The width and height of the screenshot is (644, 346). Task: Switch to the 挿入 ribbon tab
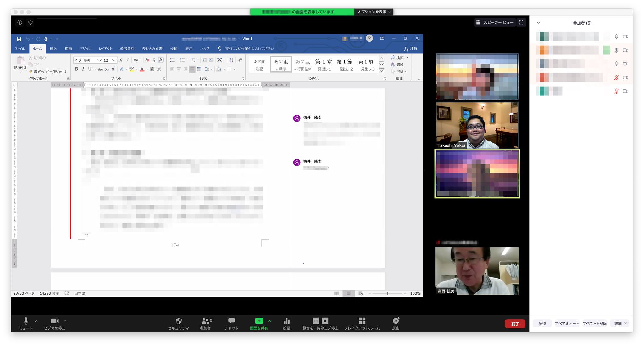tap(53, 48)
